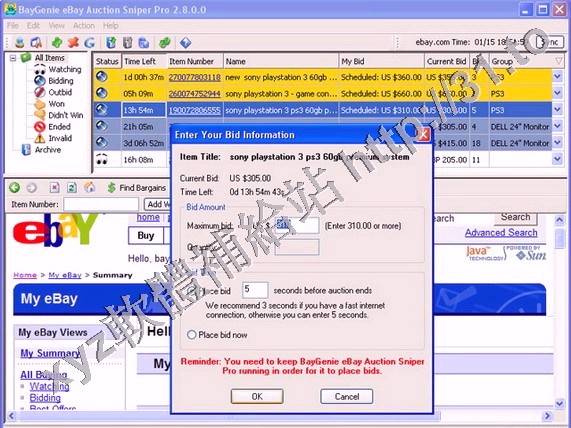
Task: Click the blue bin with green arrow icon
Action: pos(111,43)
